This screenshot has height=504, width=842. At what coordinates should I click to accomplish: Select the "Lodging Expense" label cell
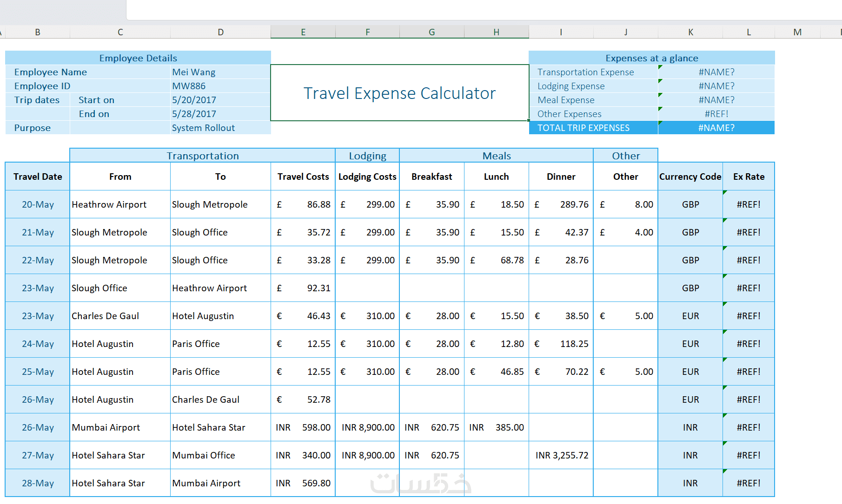click(x=594, y=86)
